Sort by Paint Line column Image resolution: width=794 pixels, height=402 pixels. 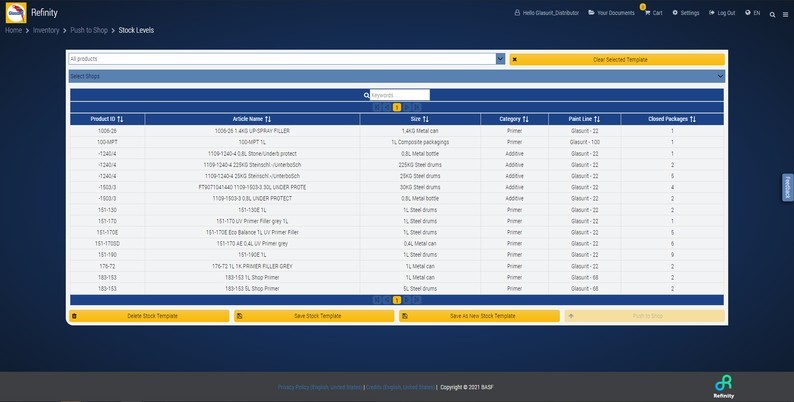584,119
